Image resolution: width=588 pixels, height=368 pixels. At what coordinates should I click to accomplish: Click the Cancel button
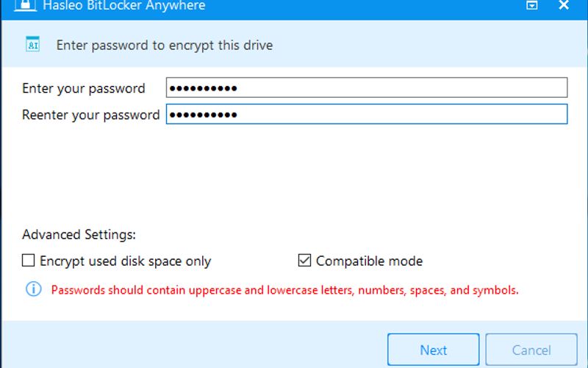(x=531, y=350)
